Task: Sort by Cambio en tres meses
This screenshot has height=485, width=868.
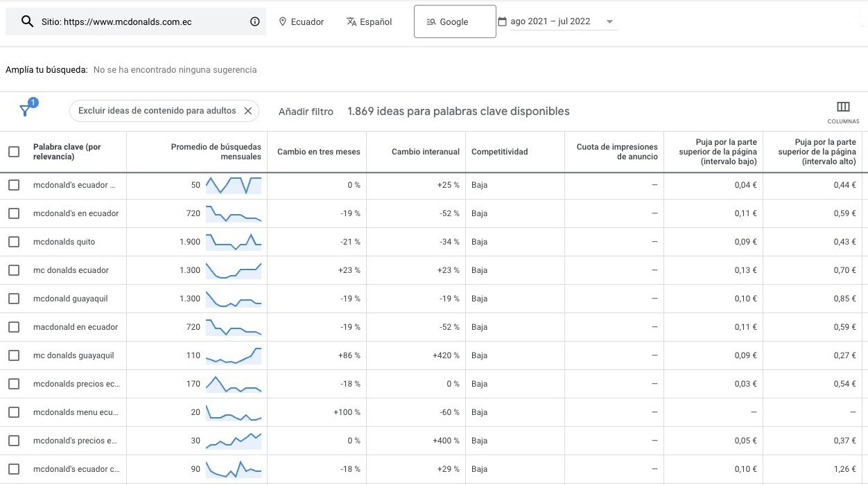Action: coord(319,152)
